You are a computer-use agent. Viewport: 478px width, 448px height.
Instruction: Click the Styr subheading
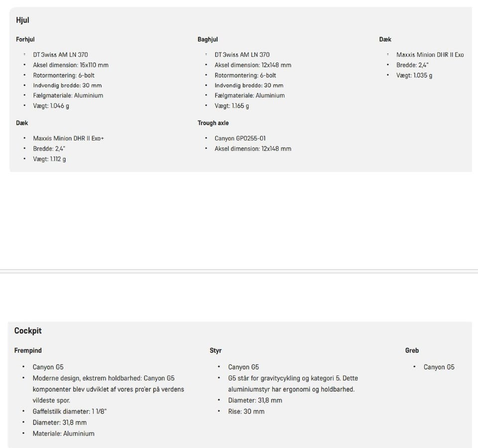(x=216, y=351)
